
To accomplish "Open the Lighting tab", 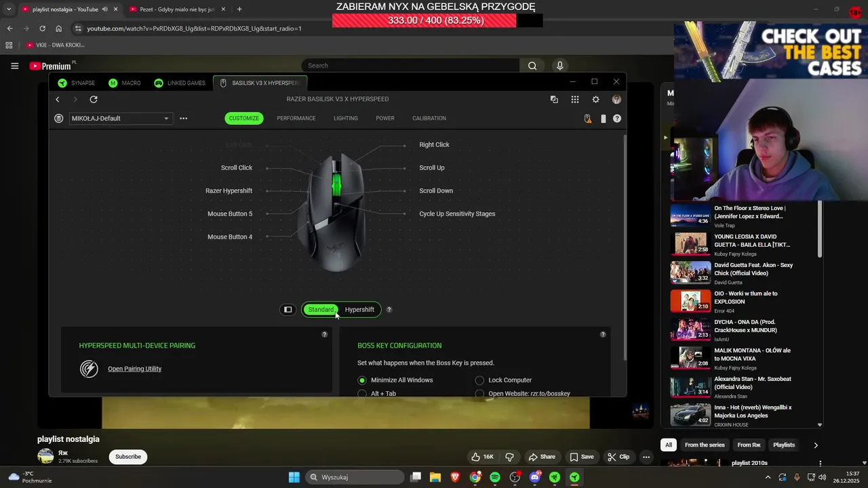I will pos(346,118).
